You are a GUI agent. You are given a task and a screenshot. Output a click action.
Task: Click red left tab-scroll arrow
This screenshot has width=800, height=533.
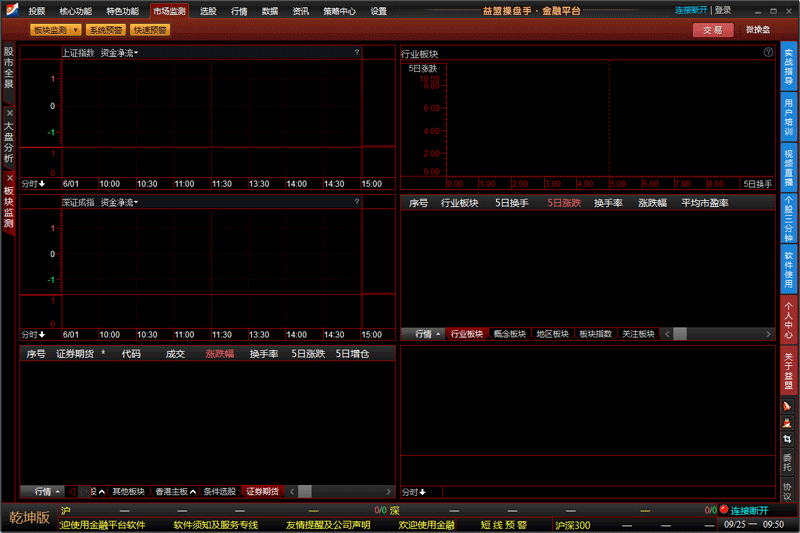(71, 492)
